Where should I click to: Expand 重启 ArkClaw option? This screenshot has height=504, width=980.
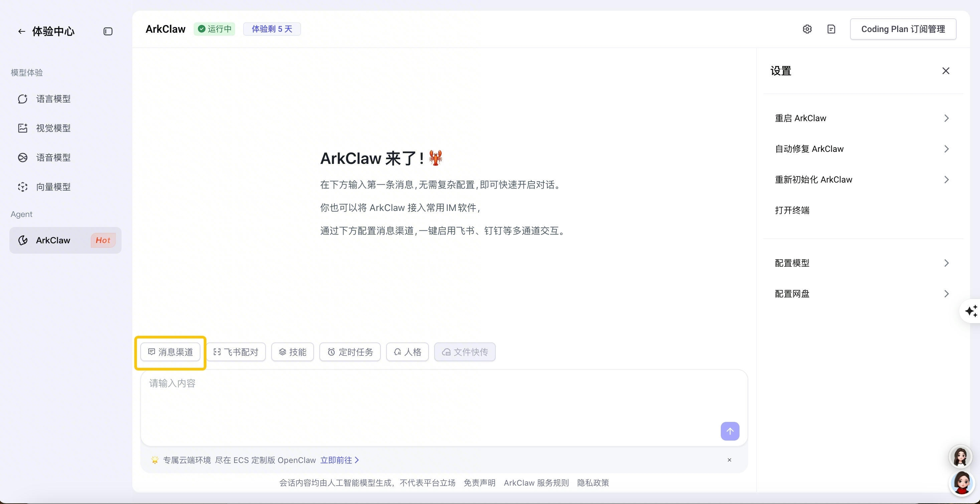tap(862, 118)
